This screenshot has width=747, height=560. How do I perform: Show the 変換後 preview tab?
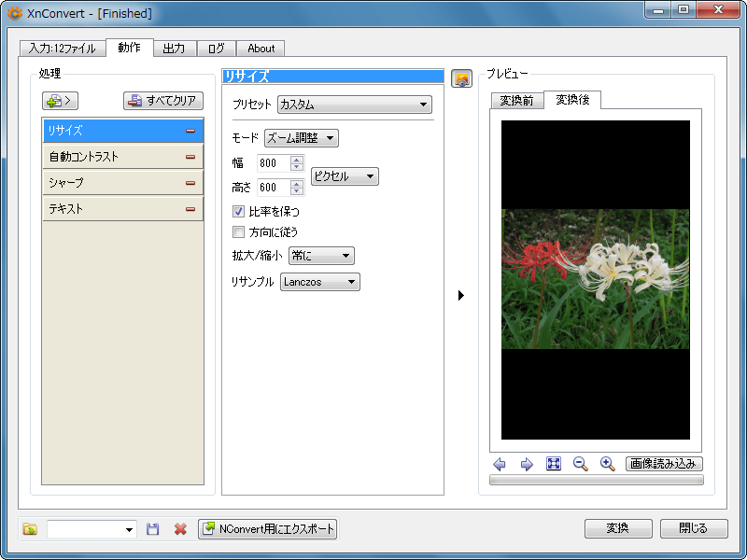[572, 100]
